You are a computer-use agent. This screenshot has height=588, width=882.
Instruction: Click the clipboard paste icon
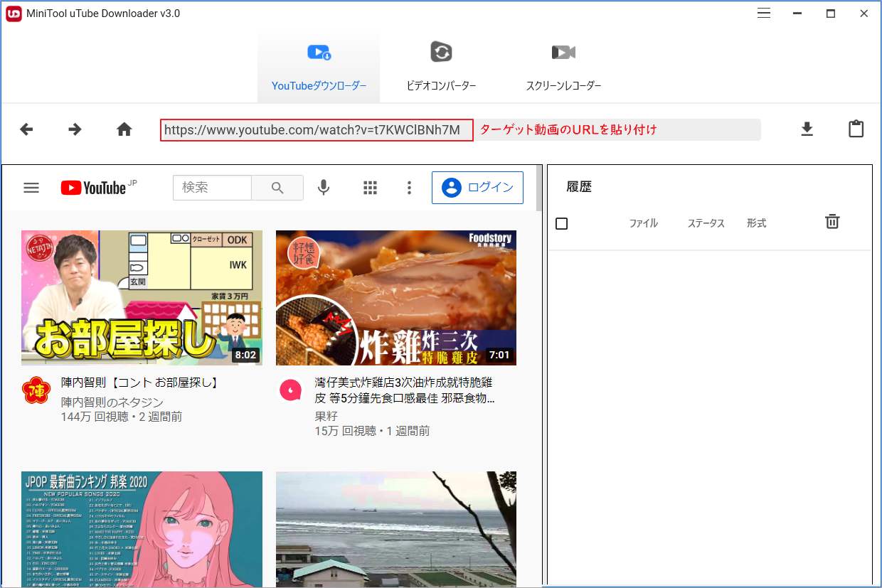[856, 129]
